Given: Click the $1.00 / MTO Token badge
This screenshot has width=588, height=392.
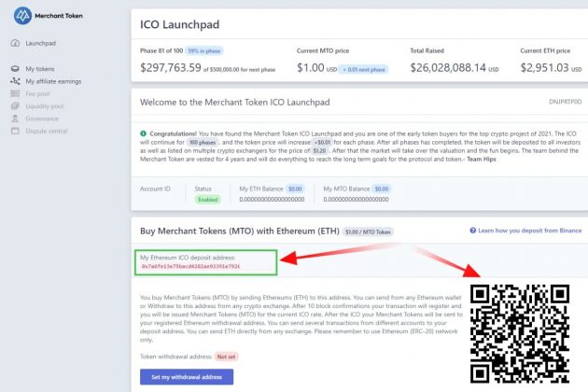Looking at the screenshot, I should (x=368, y=231).
